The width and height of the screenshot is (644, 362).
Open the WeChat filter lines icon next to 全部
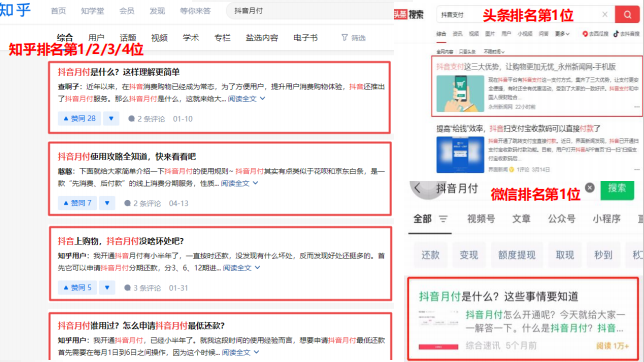[x=443, y=219]
